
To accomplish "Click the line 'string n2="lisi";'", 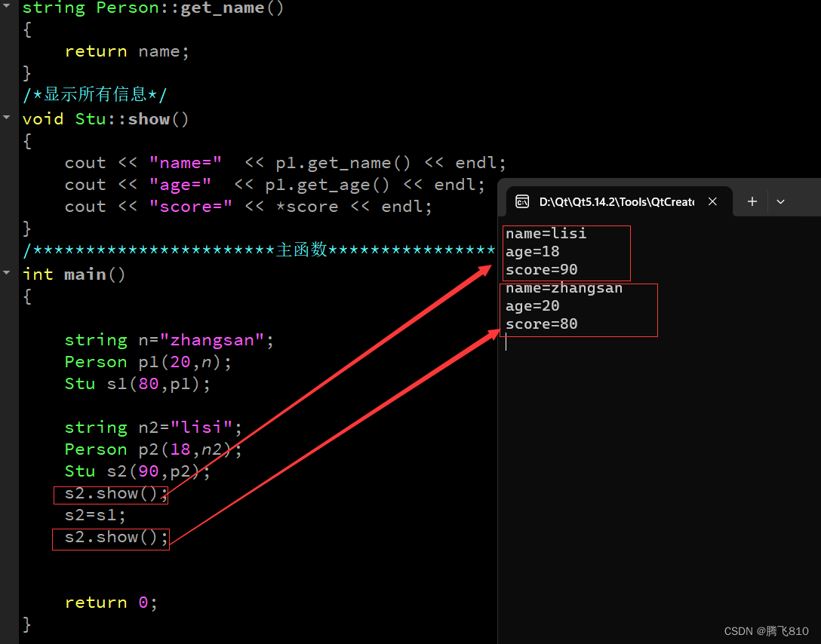I will [153, 428].
